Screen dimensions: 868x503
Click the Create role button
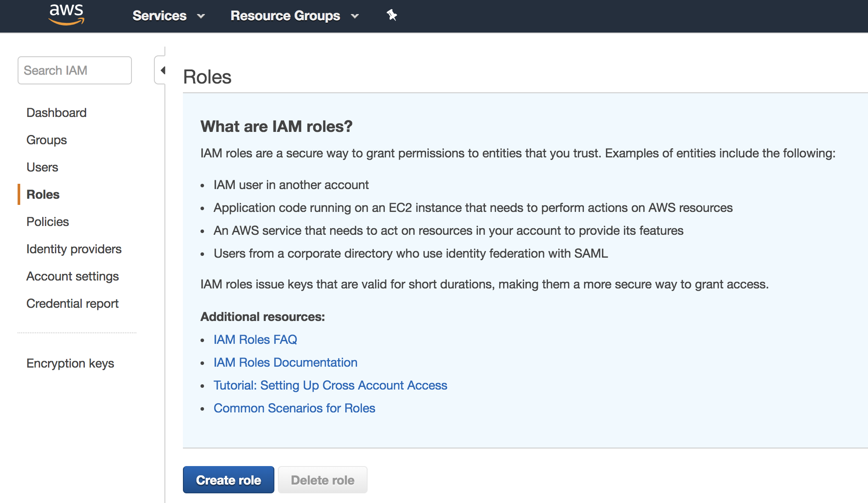click(x=229, y=480)
